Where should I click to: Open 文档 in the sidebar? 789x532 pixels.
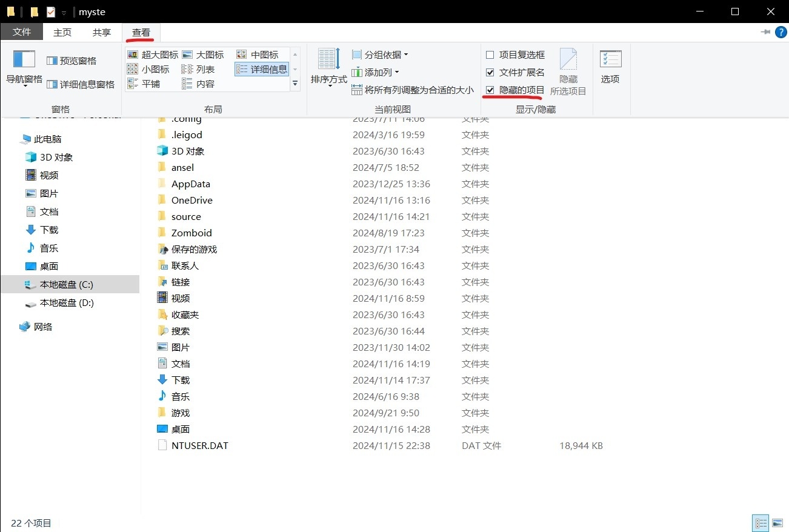click(42, 211)
